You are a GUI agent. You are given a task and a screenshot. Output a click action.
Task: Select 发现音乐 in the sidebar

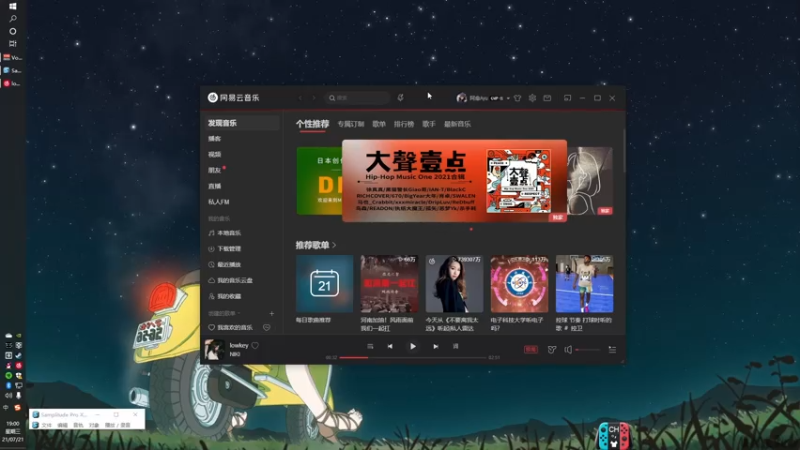(x=242, y=123)
